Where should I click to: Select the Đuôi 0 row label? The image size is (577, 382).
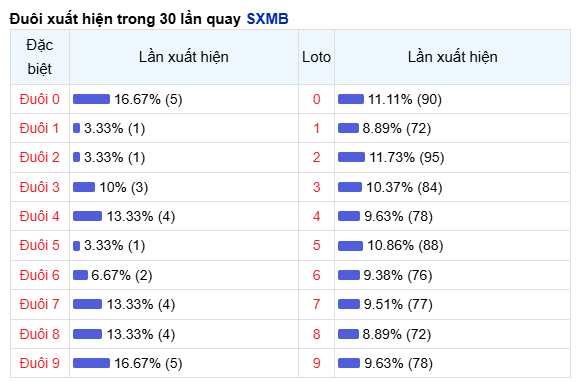[x=39, y=99]
